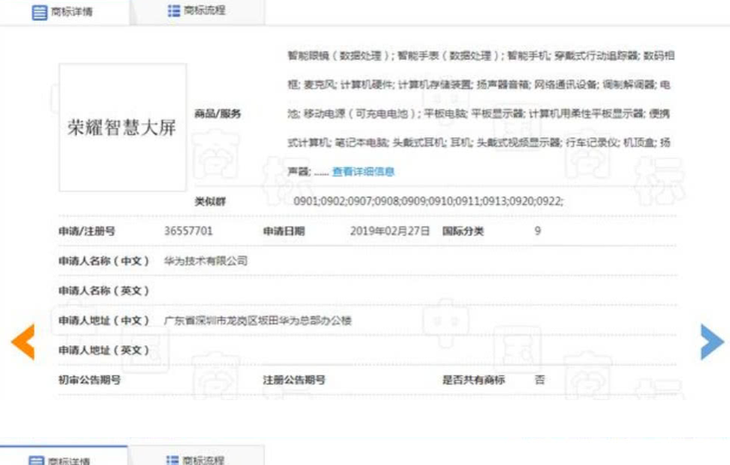Click the 注册公告期号 label
The height and width of the screenshot is (465, 730).
point(294,380)
